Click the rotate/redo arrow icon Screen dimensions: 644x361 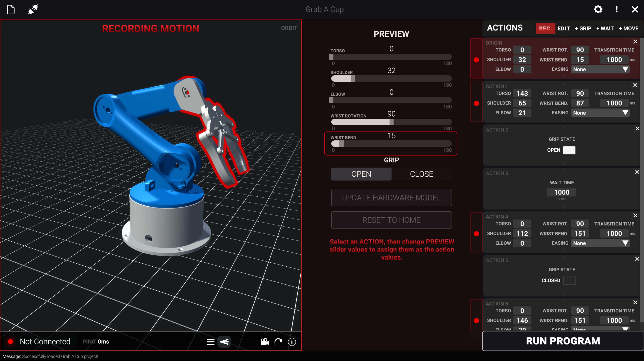tap(278, 342)
